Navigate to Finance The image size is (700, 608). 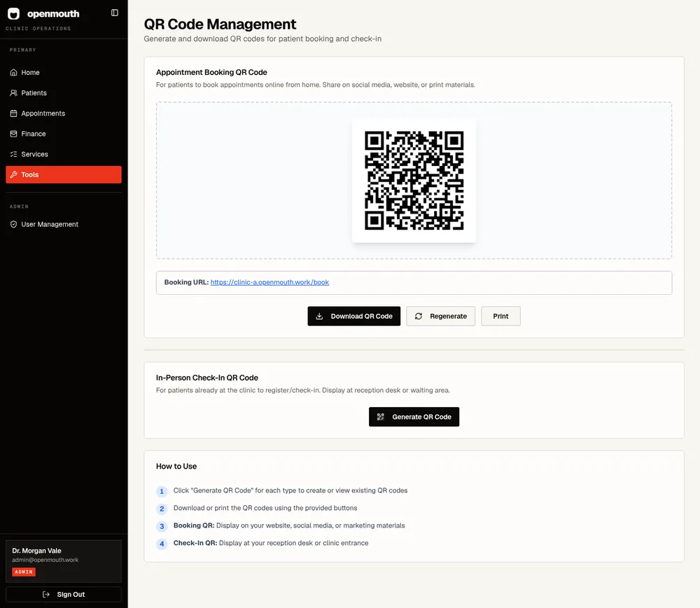pos(64,134)
